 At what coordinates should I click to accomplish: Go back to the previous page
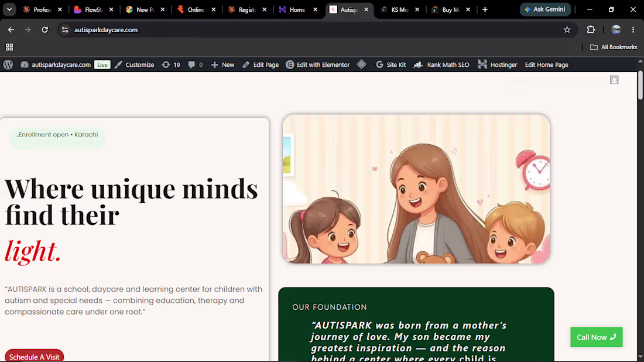pos(11,30)
